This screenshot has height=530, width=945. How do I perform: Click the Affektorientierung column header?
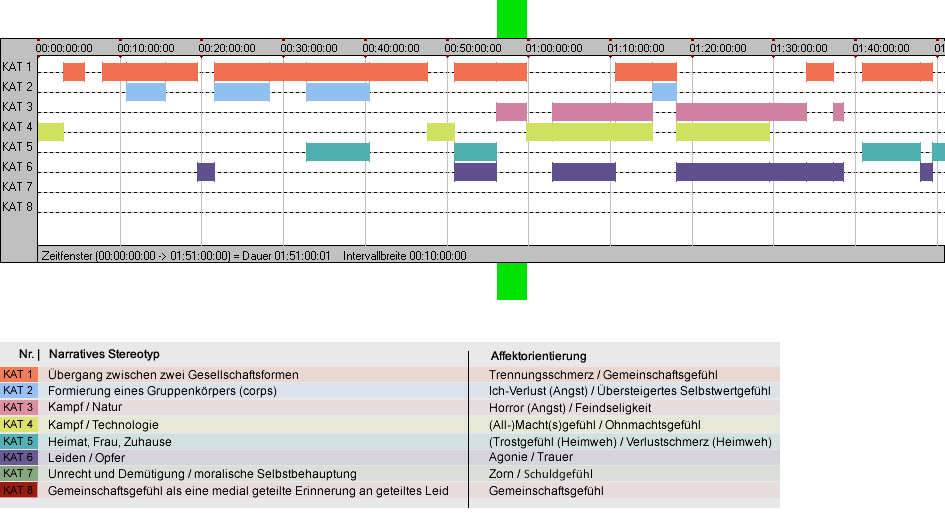click(x=538, y=356)
